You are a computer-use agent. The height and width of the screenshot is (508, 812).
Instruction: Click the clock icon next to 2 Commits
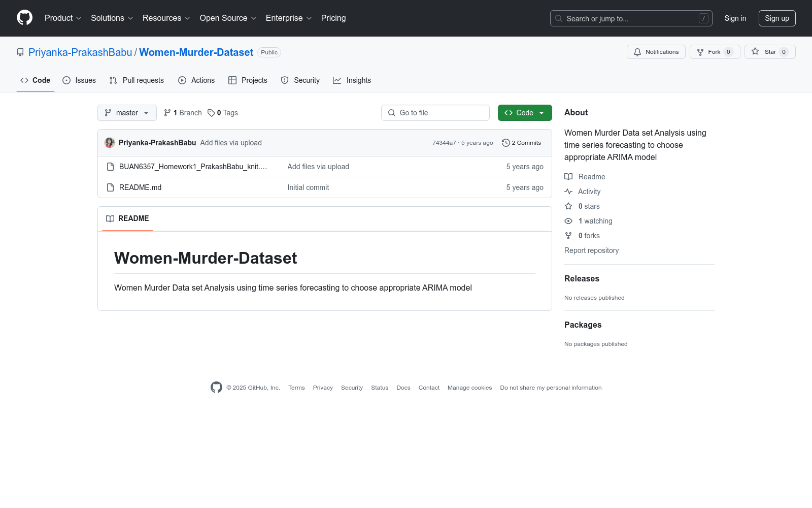tap(505, 143)
